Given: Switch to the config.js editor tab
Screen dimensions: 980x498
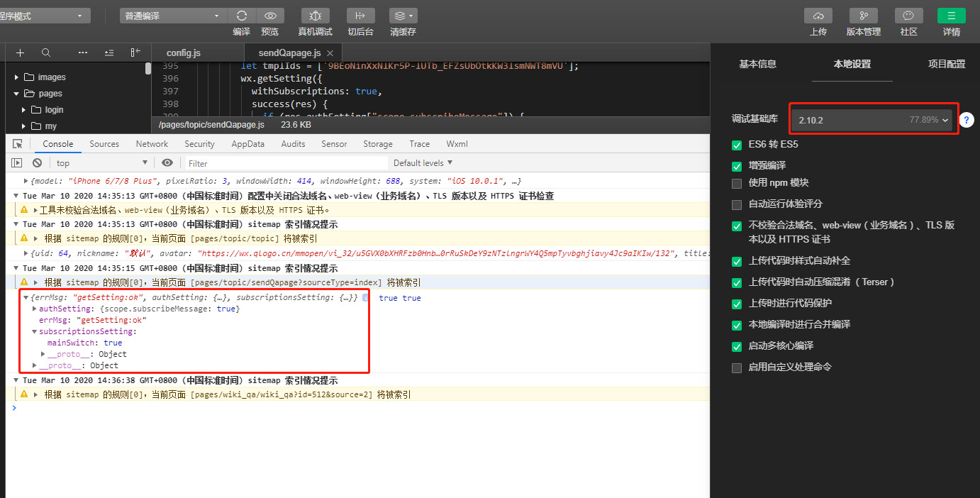Looking at the screenshot, I should (x=184, y=53).
